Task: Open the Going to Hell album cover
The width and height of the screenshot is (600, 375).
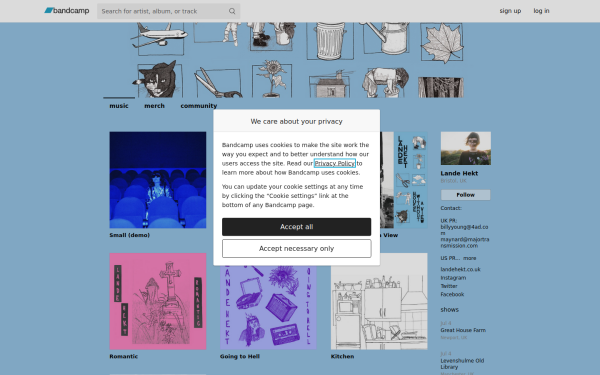Action: tap(268, 307)
